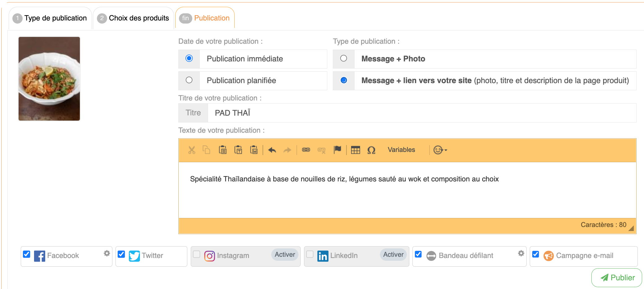Select Message + Photo radio option
Screen dimensions: 644x289
344,59
